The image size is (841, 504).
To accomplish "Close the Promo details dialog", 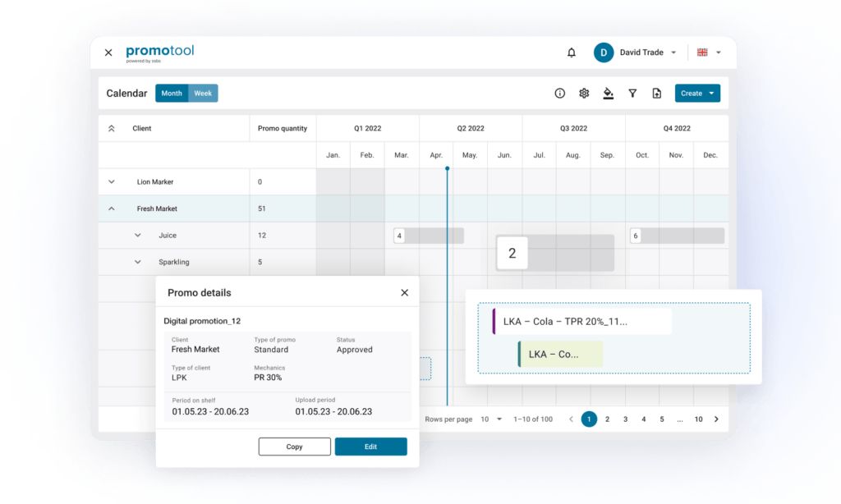I will click(x=404, y=292).
